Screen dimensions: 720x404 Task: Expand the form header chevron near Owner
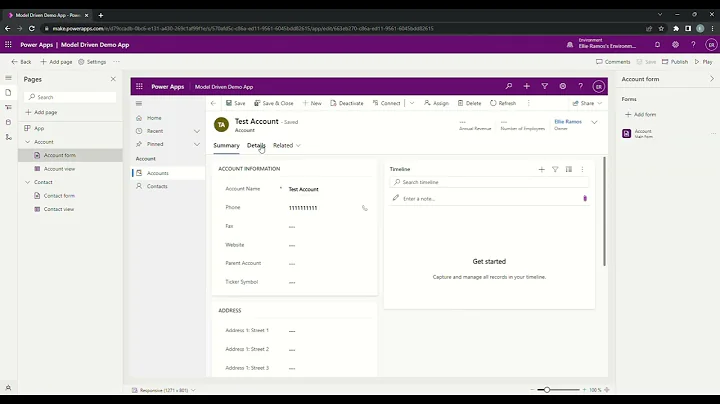click(594, 123)
